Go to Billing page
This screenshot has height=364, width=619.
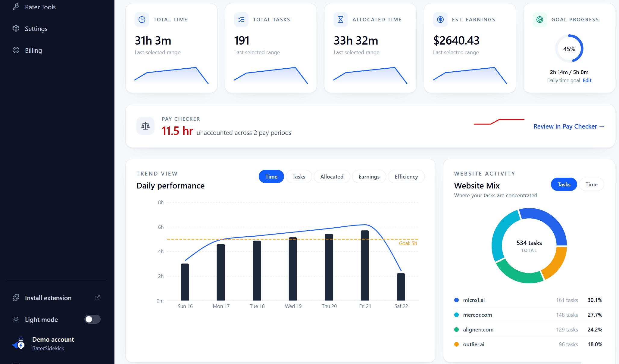(33, 50)
